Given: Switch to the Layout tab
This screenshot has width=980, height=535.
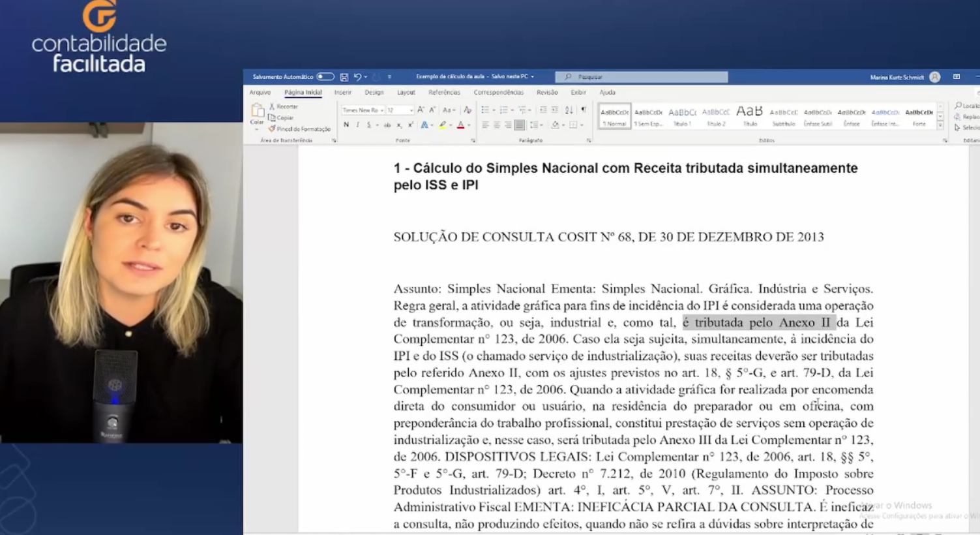Looking at the screenshot, I should (x=406, y=93).
